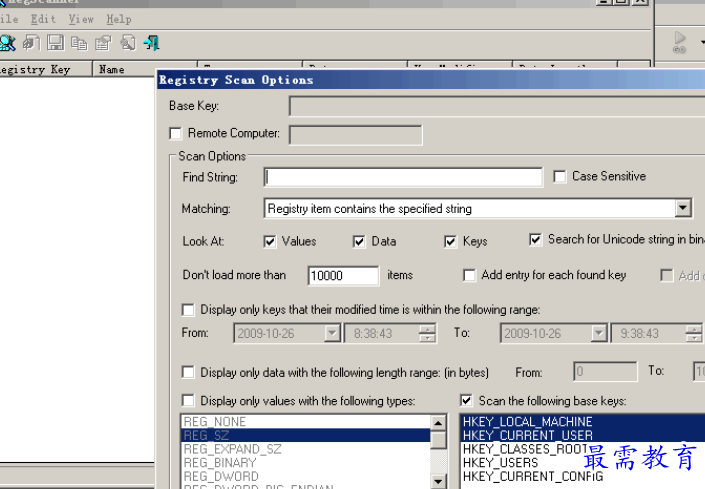
Task: Click the Base Key field
Action: coord(497,107)
